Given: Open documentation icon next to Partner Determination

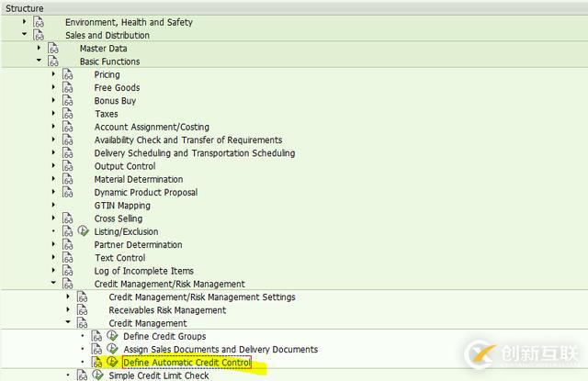Looking at the screenshot, I should coord(67,244).
